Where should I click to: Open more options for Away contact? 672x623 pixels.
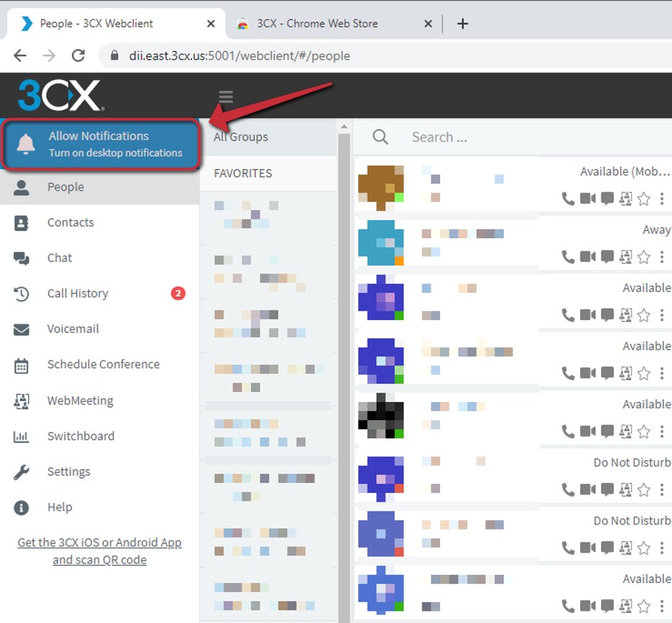pyautogui.click(x=662, y=257)
